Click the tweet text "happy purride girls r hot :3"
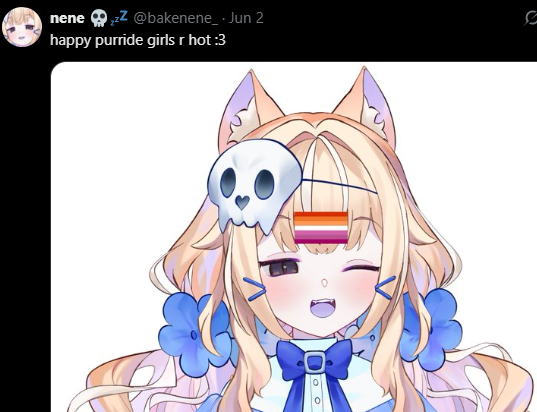Viewport: 537px width, 412px height. (x=138, y=40)
